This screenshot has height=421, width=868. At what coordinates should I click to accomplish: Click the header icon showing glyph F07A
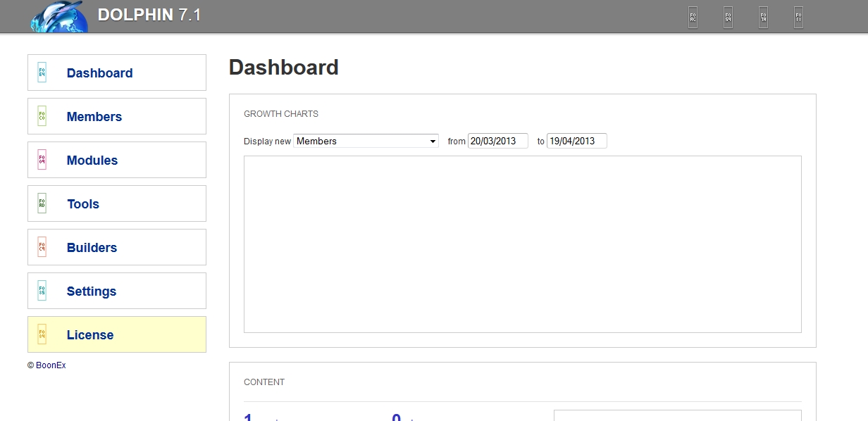point(763,18)
